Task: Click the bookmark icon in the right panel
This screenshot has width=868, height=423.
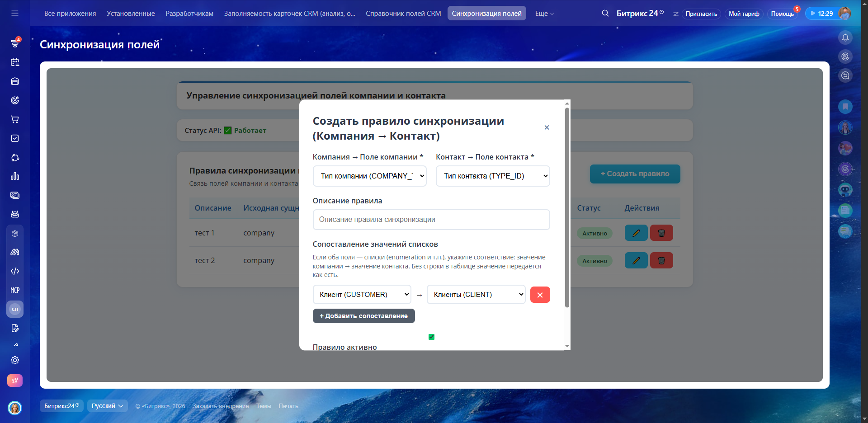Action: [845, 107]
